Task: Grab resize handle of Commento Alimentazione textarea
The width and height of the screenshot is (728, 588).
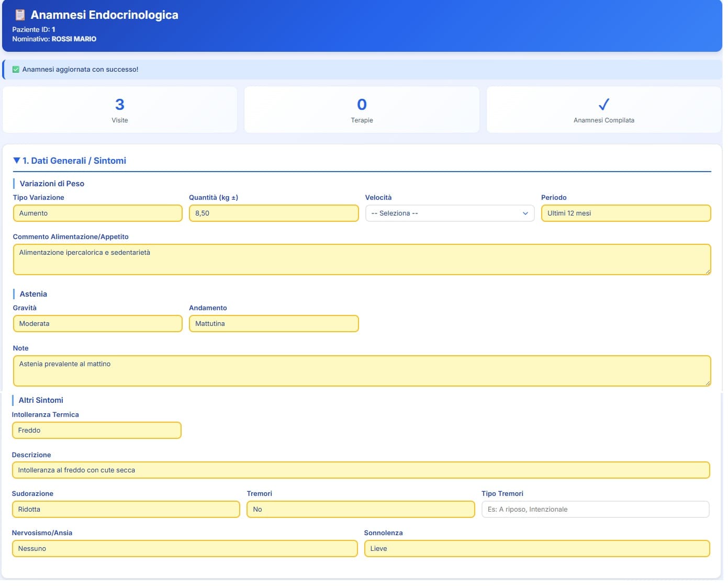Action: tap(708, 272)
